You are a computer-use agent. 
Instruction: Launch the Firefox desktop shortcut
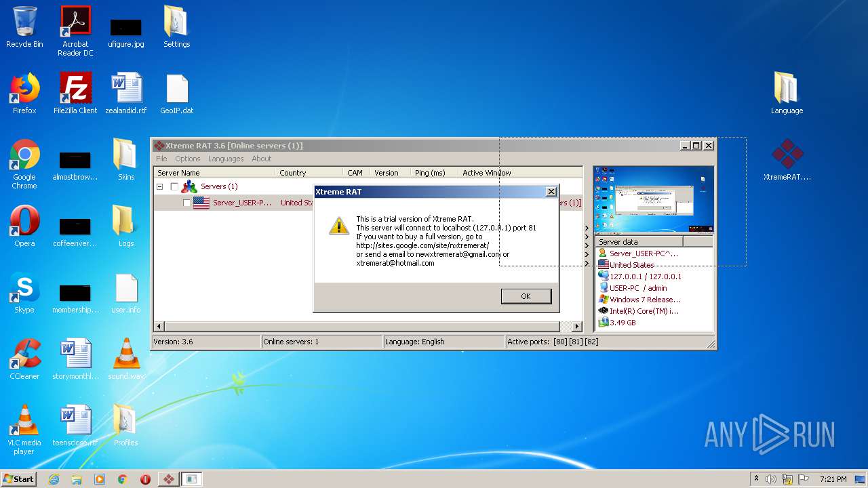(24, 94)
